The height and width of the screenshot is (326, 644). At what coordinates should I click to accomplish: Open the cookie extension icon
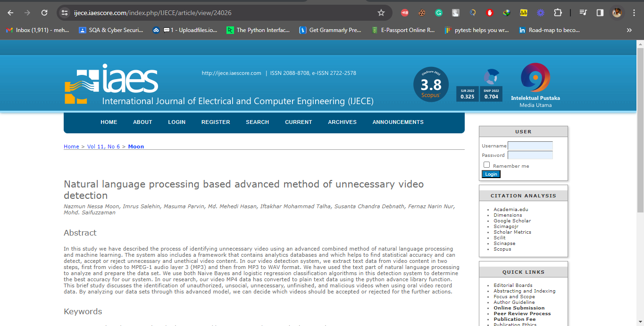[x=422, y=13]
